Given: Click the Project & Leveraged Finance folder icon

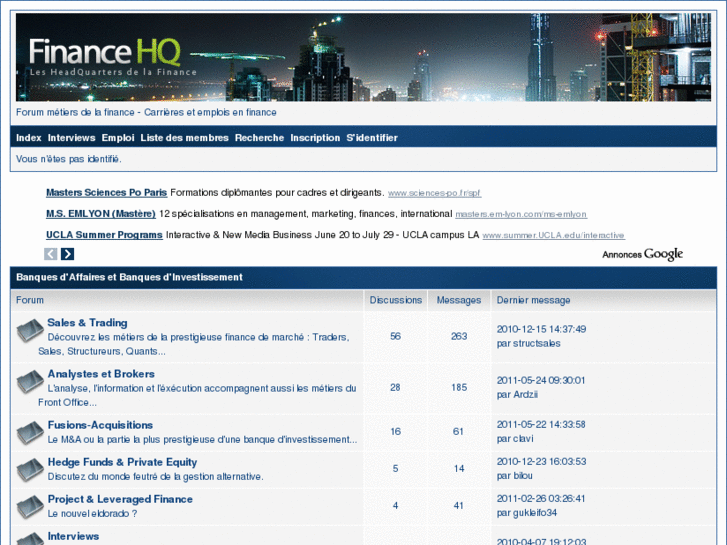Looking at the screenshot, I should [x=30, y=507].
